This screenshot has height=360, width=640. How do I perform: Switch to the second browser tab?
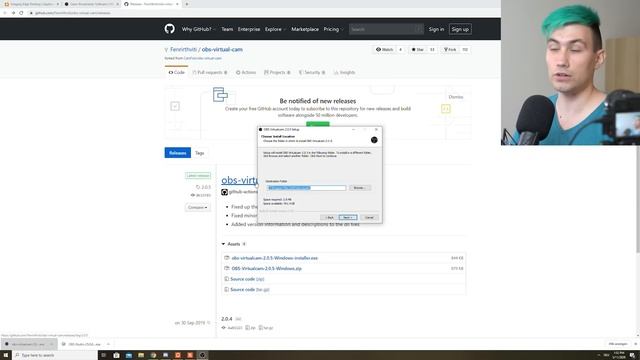pos(91,4)
